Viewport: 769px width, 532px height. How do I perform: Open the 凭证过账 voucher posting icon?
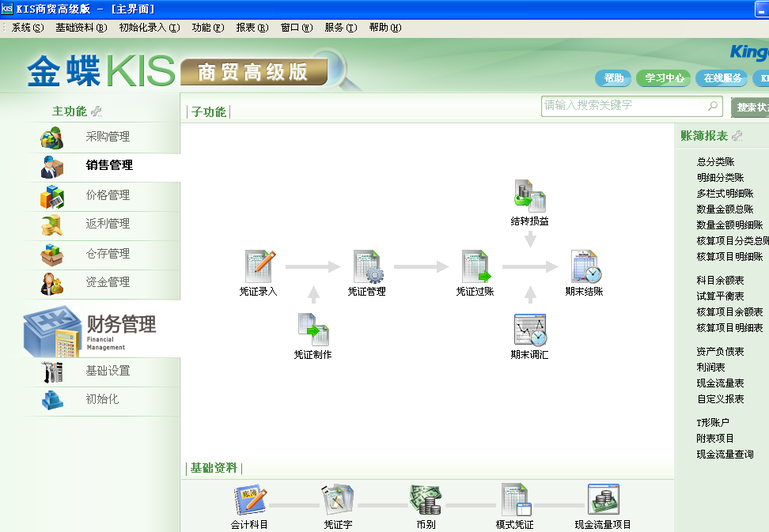(x=476, y=266)
